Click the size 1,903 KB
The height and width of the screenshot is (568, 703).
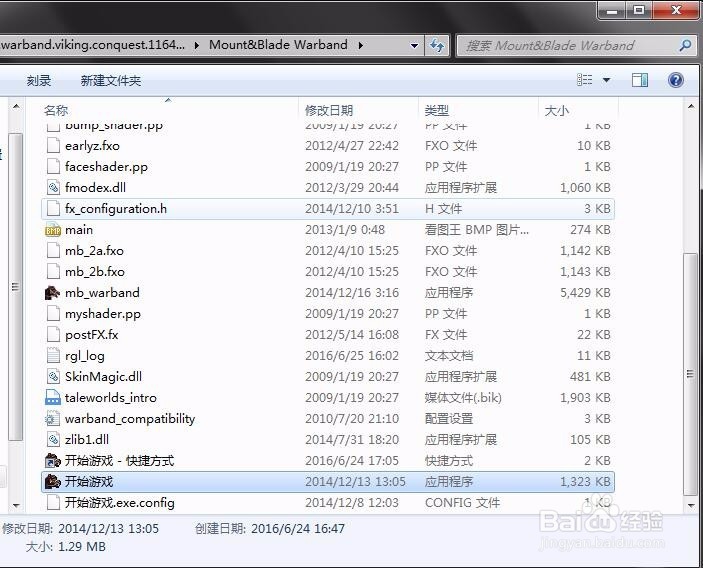pyautogui.click(x=585, y=398)
